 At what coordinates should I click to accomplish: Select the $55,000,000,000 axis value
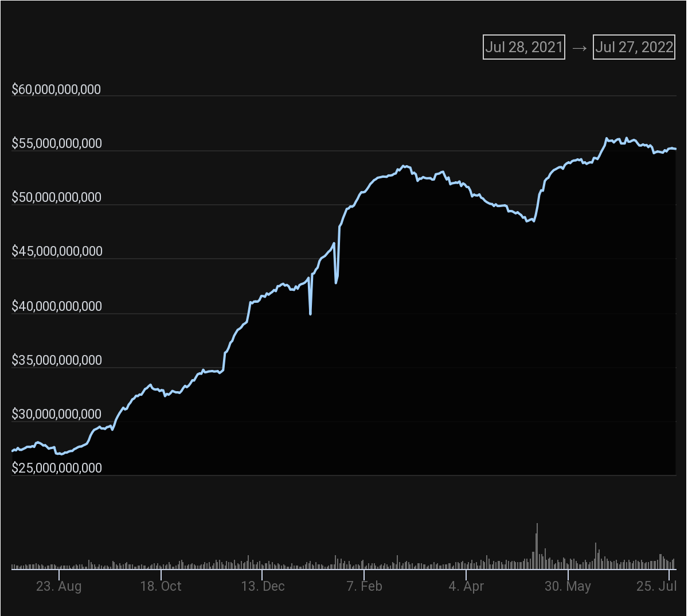[x=56, y=143]
